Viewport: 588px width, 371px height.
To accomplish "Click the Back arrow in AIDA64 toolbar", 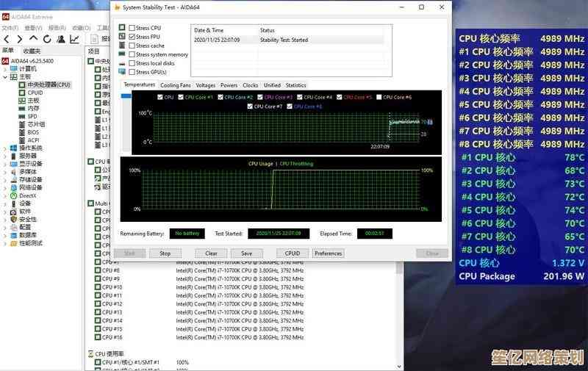I will coord(7,39).
